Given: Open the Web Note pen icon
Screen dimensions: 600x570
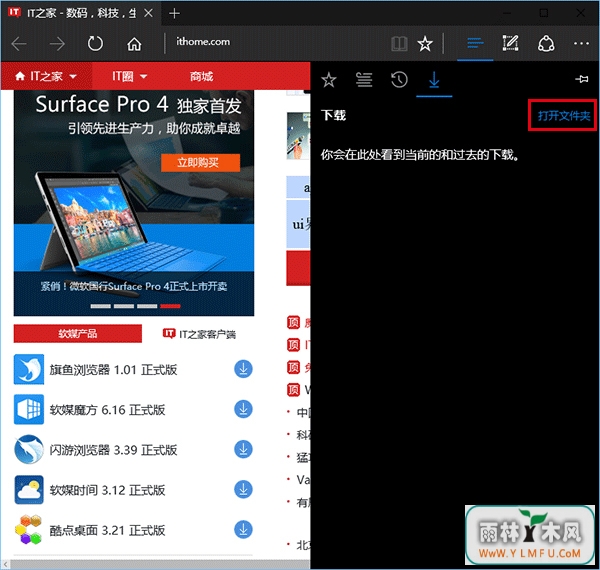Looking at the screenshot, I should click(510, 43).
